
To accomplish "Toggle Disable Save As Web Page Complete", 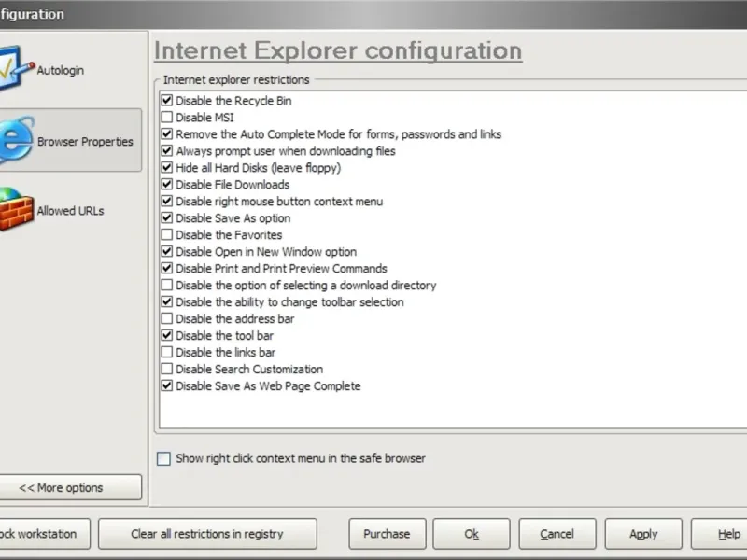I will (167, 385).
